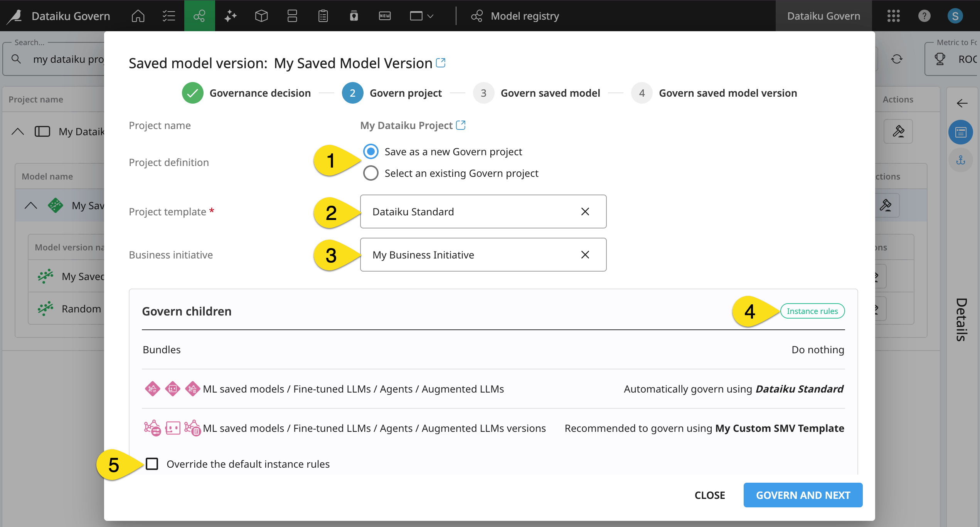
Task: Open the cube icon in the top toolbar
Action: point(261,16)
